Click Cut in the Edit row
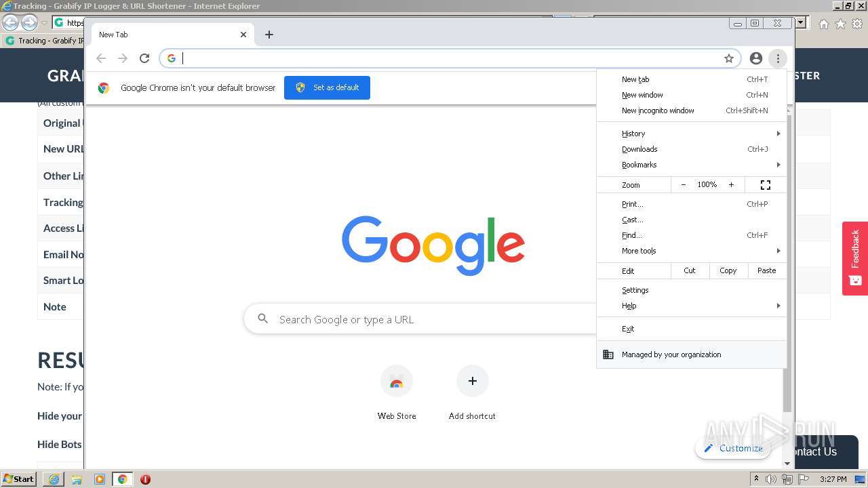This screenshot has width=868, height=488. coord(690,270)
